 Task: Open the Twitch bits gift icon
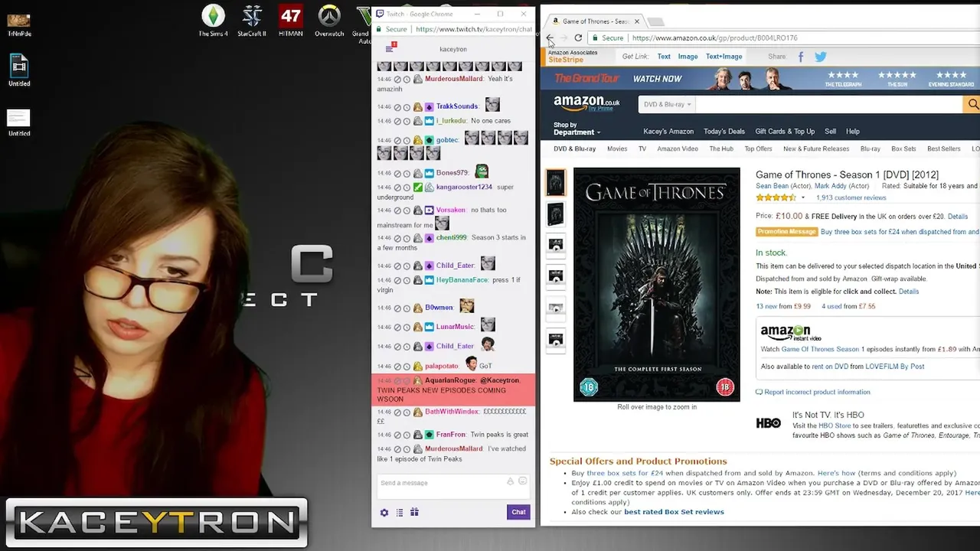coord(414,513)
